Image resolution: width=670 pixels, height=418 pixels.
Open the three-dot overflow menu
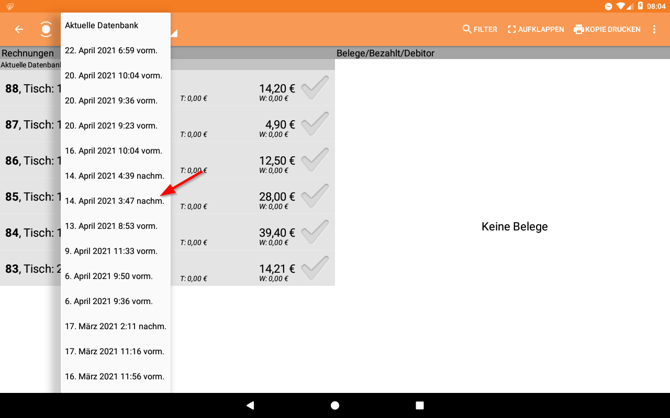pos(655,30)
